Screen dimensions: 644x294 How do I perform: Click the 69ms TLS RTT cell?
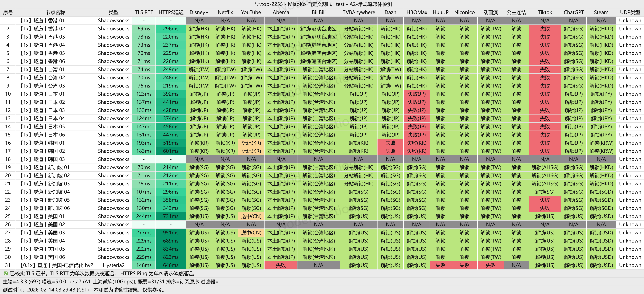[144, 29]
